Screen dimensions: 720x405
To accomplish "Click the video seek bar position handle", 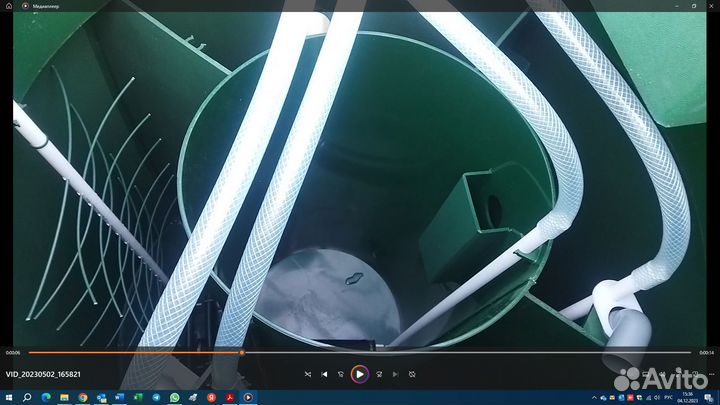I will (x=241, y=352).
